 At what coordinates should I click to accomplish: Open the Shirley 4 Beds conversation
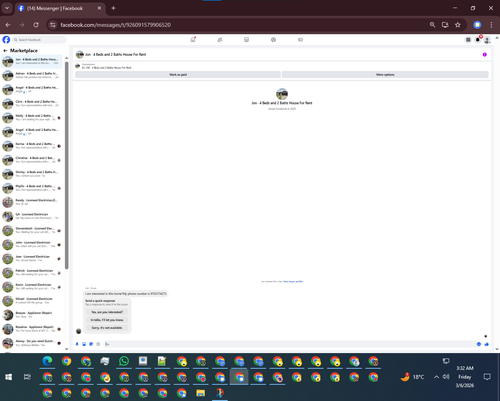pos(32,174)
